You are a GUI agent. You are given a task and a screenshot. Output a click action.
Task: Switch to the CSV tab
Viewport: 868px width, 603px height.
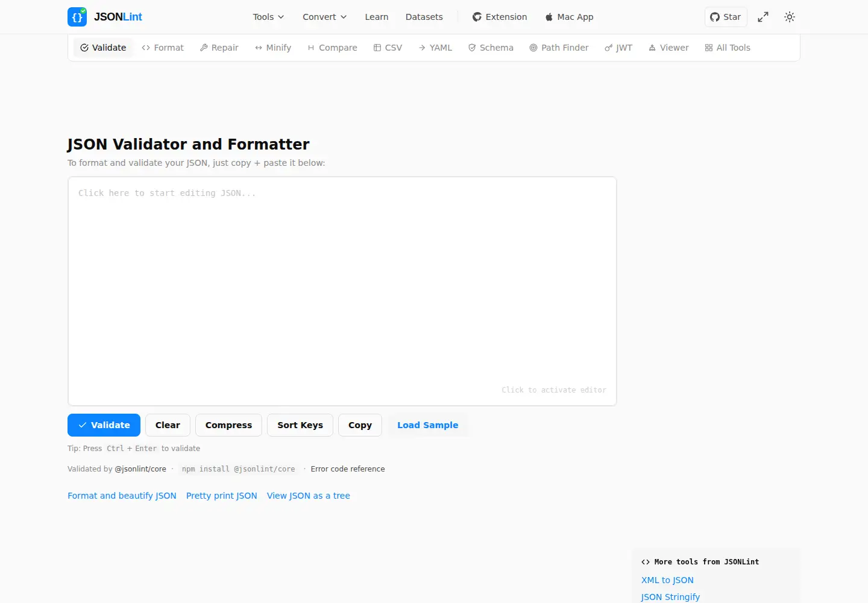pyautogui.click(x=388, y=48)
